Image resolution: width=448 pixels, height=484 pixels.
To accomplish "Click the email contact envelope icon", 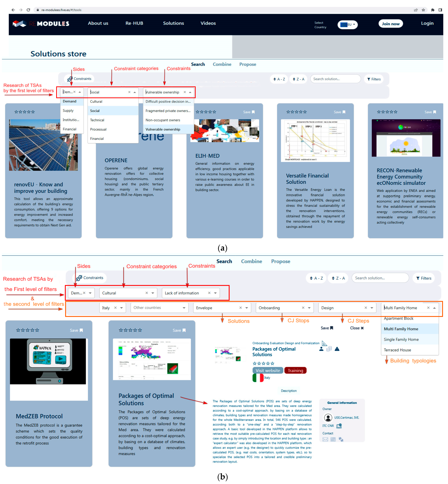I will coord(325,439).
